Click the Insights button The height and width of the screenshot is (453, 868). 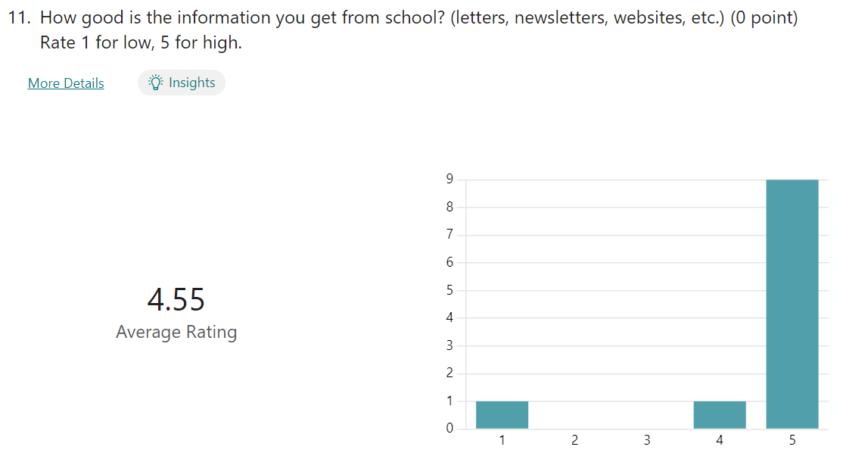[x=182, y=83]
